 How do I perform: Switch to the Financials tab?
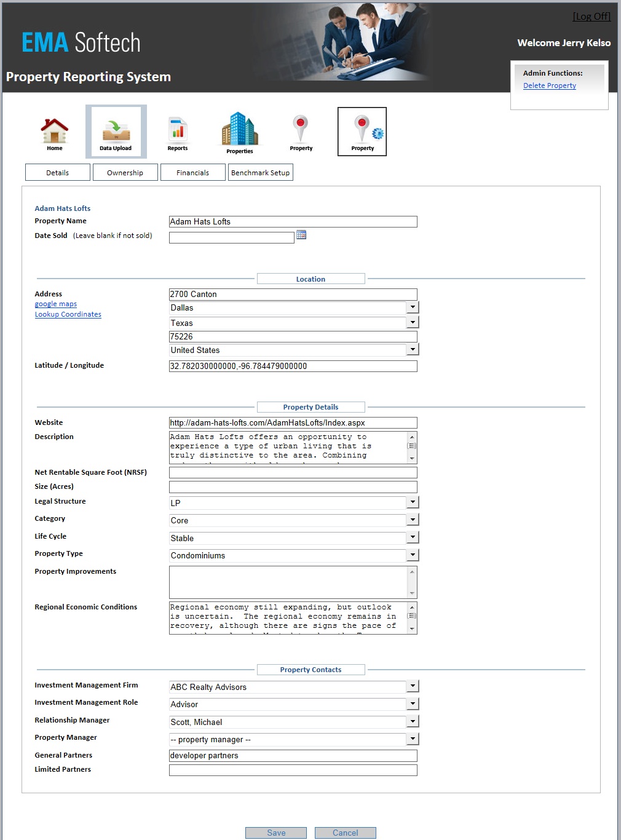point(193,172)
